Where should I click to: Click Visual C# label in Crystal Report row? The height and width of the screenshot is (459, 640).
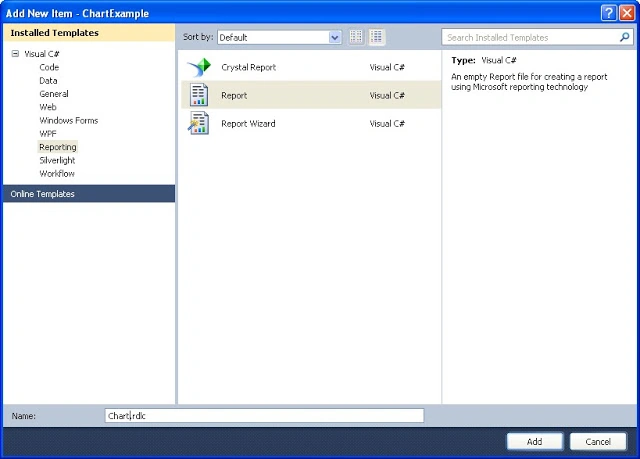387,67
